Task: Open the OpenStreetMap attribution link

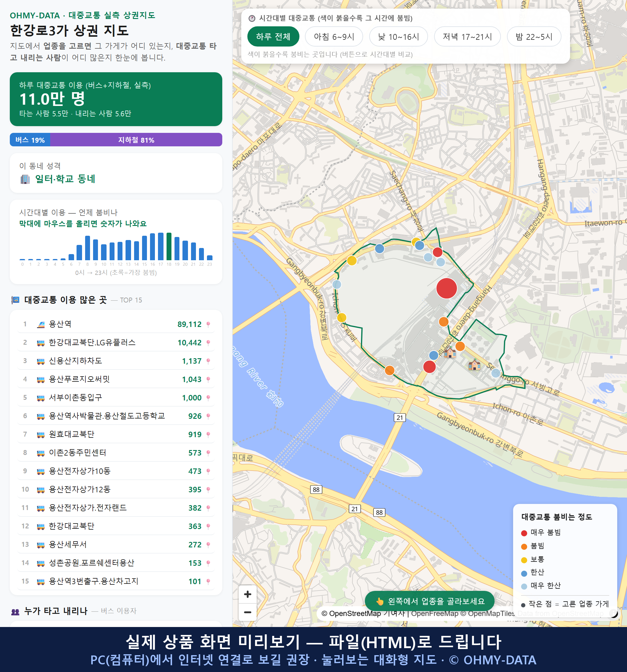Action: coord(351,614)
